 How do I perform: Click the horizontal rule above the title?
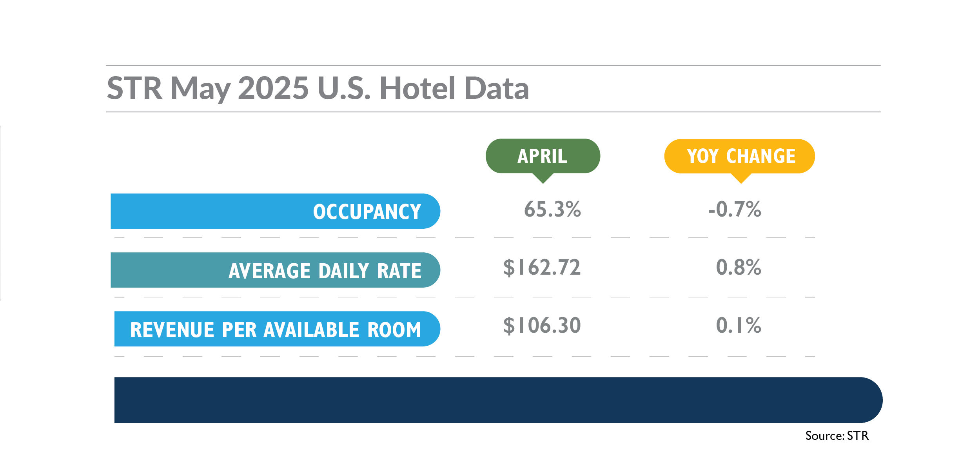click(493, 66)
